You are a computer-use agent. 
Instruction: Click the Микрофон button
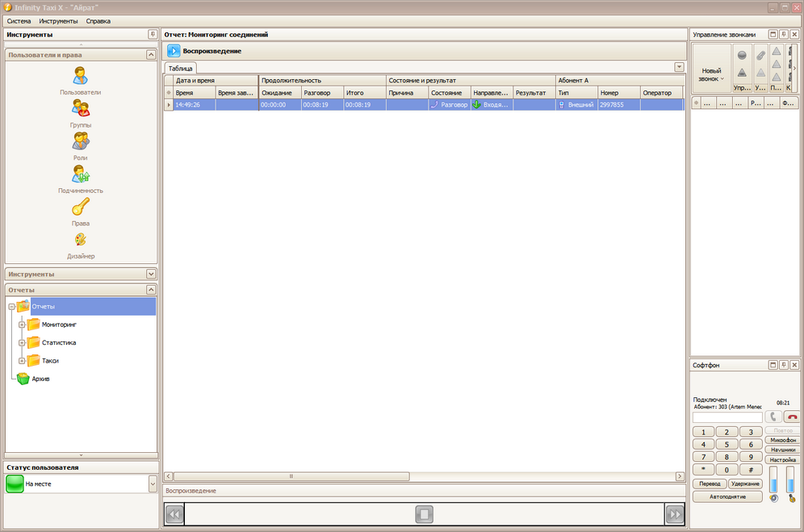(782, 440)
